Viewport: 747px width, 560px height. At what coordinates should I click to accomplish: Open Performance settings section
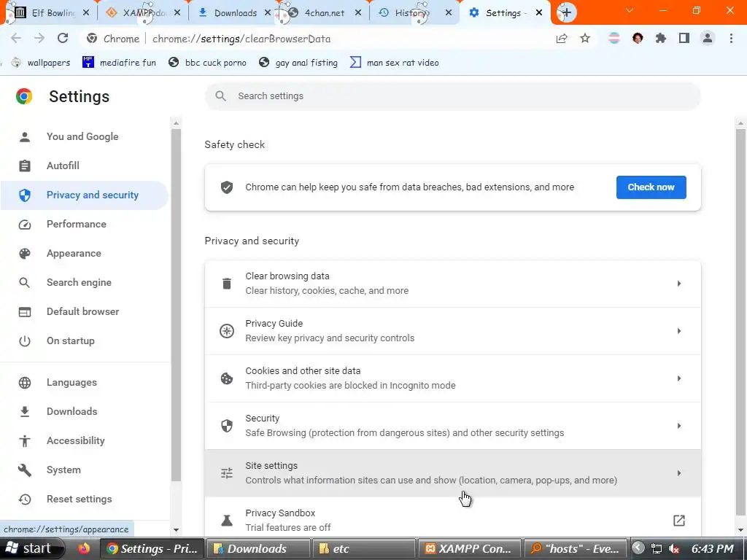(84, 225)
